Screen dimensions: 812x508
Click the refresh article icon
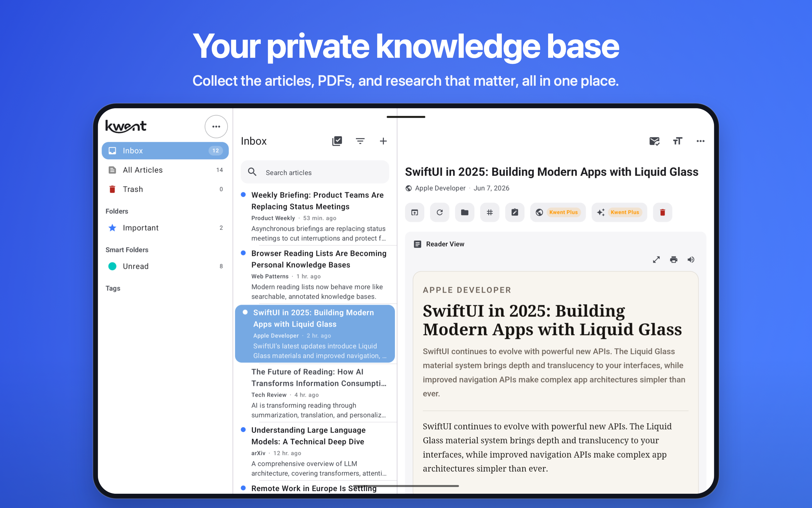click(440, 212)
